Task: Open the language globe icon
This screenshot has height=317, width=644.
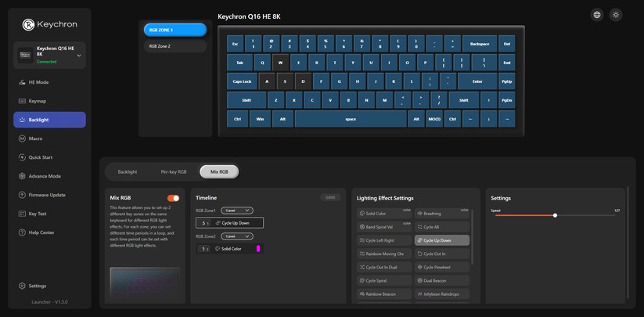Action: coord(597,15)
